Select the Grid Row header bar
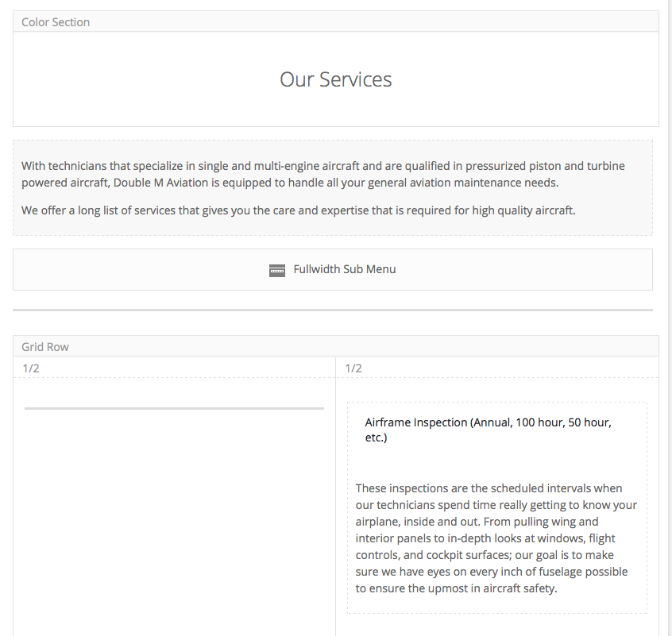This screenshot has width=672, height=636. (335, 346)
